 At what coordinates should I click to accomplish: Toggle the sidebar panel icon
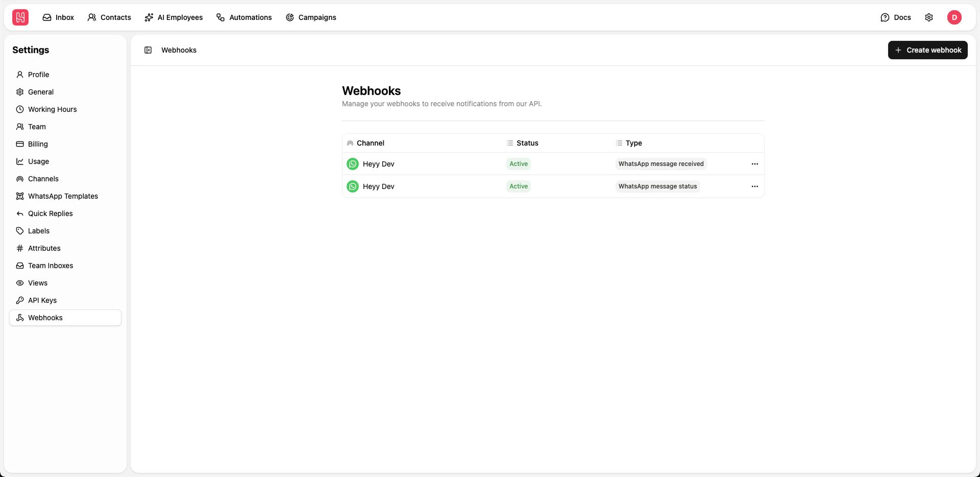(148, 50)
